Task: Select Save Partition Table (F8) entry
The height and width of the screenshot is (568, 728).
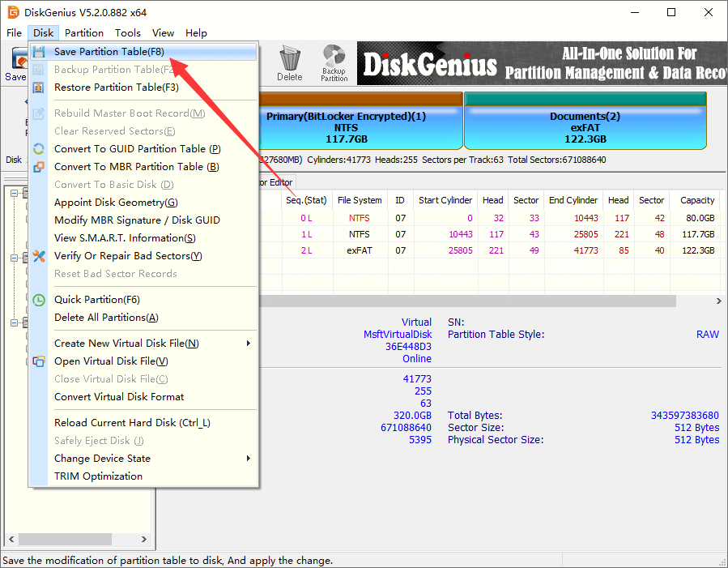Action: (x=109, y=51)
